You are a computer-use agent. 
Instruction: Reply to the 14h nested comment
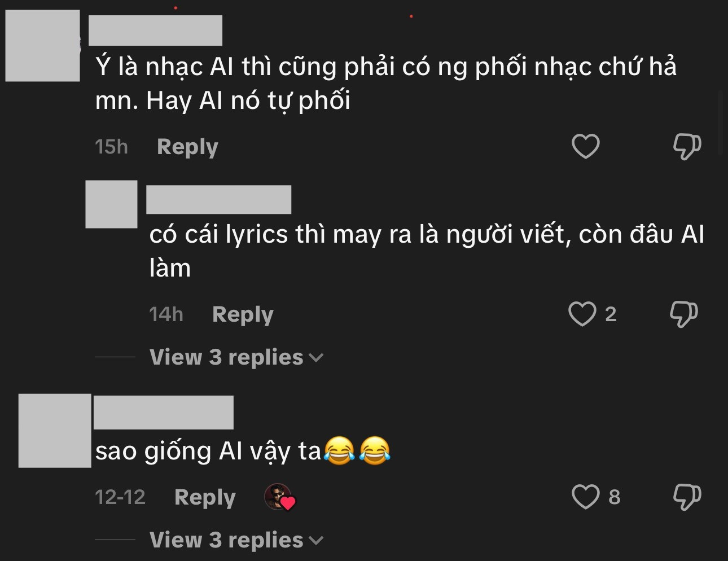click(x=243, y=314)
